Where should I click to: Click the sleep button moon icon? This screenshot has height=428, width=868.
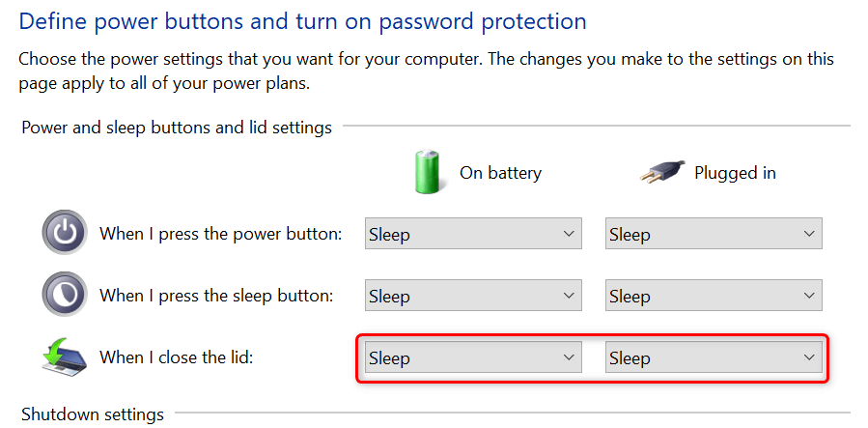(x=64, y=295)
